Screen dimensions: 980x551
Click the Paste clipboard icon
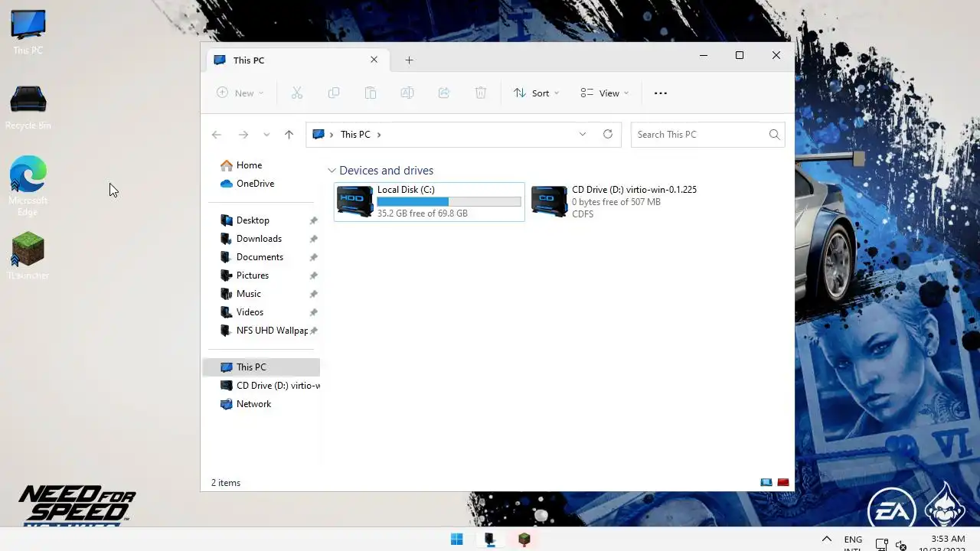(371, 93)
